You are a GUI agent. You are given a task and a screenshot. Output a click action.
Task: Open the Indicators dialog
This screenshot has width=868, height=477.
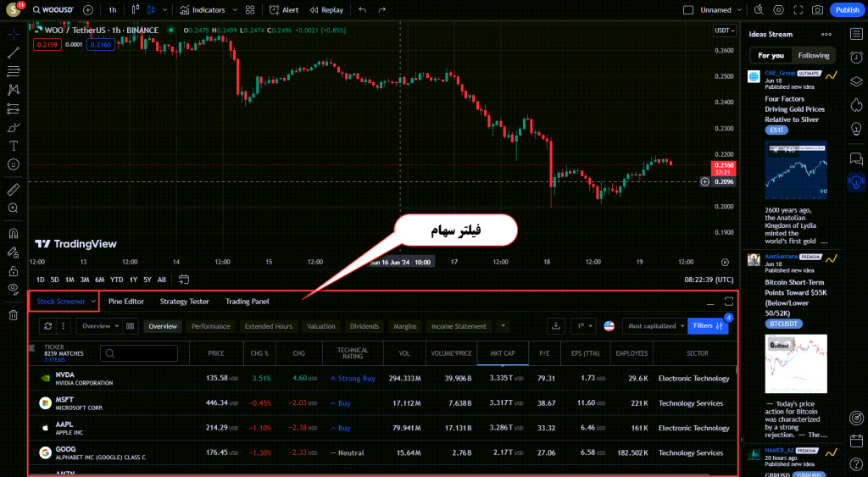point(203,10)
